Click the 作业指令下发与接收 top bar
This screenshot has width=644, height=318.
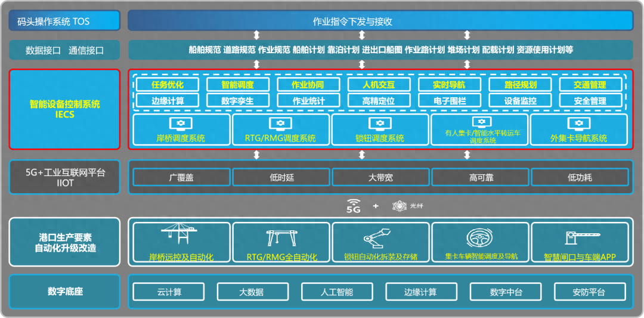[379, 21]
